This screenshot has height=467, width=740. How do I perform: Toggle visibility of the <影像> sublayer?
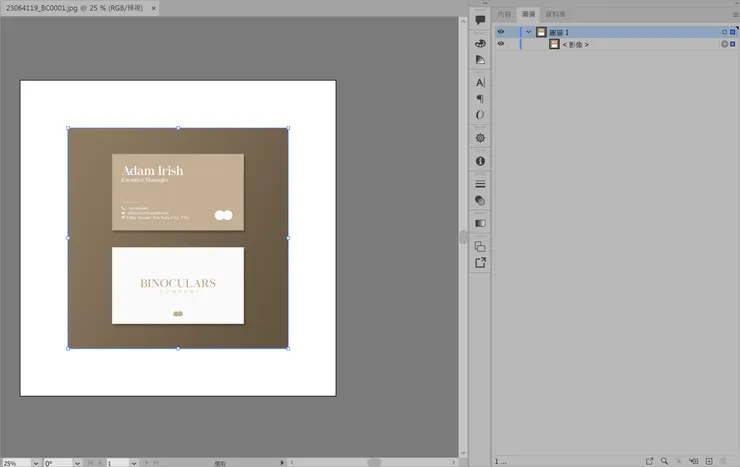tap(501, 44)
